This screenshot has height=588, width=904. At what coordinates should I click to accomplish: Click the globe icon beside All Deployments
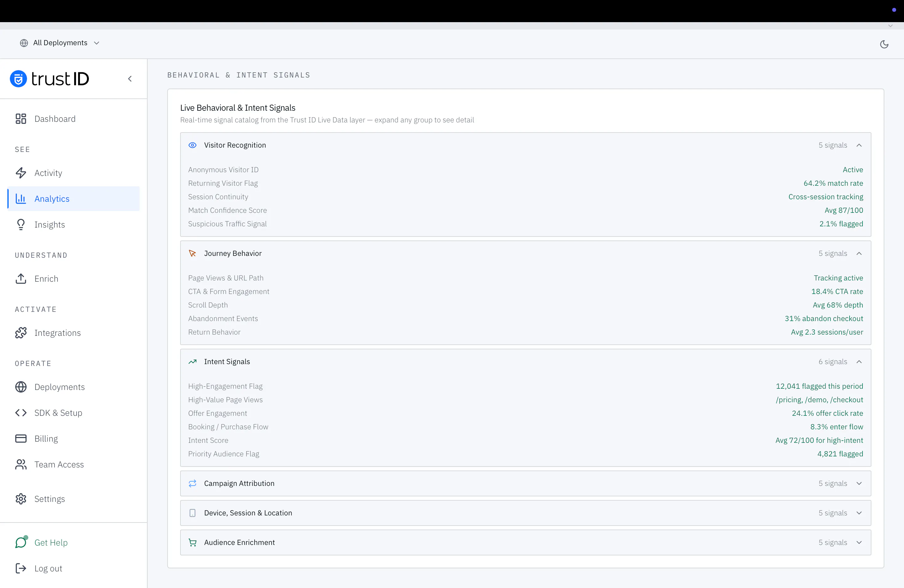(24, 43)
